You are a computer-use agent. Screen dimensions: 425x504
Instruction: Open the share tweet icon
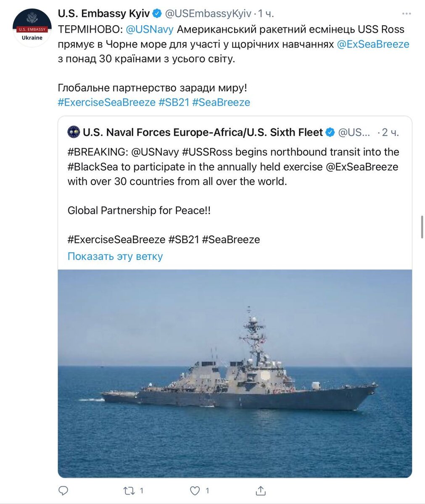click(x=261, y=490)
